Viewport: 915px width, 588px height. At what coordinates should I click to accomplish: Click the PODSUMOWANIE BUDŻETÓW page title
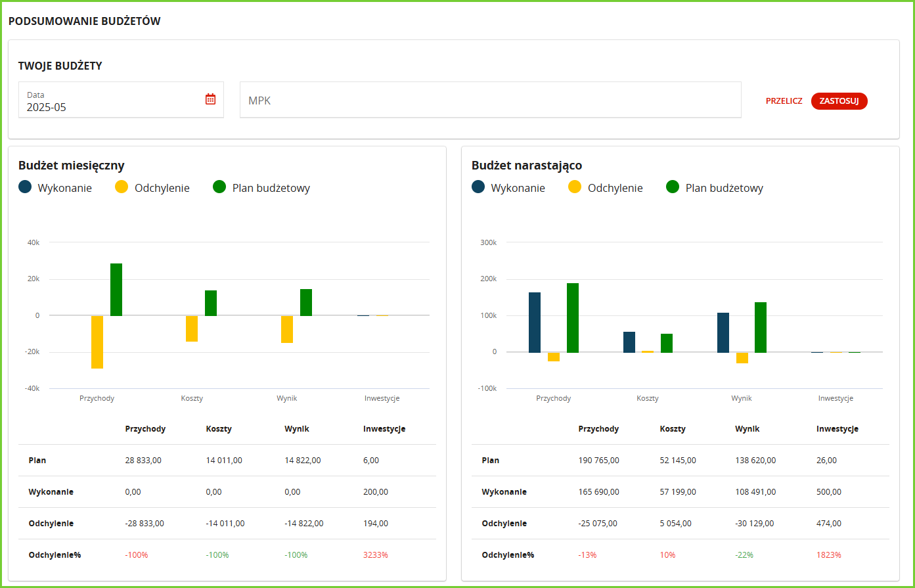click(84, 21)
